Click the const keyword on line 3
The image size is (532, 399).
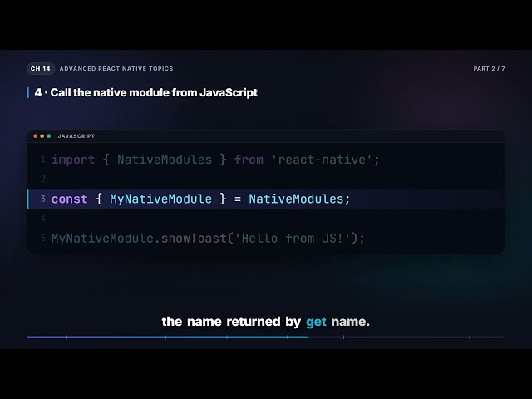click(x=70, y=199)
